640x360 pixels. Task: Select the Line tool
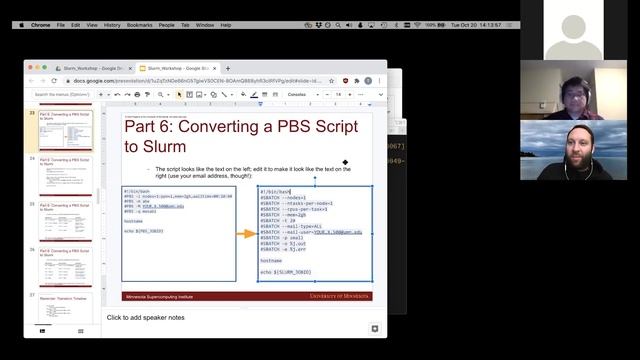click(x=224, y=95)
